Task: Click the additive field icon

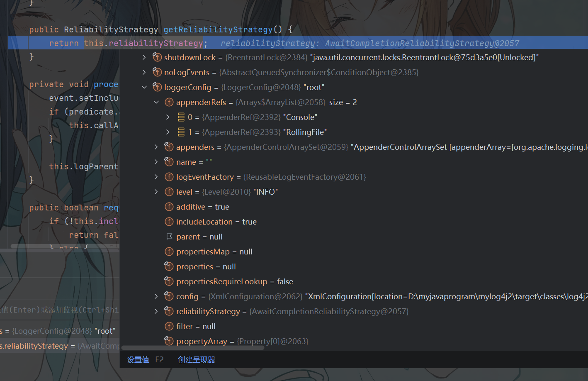Action: click(x=169, y=207)
